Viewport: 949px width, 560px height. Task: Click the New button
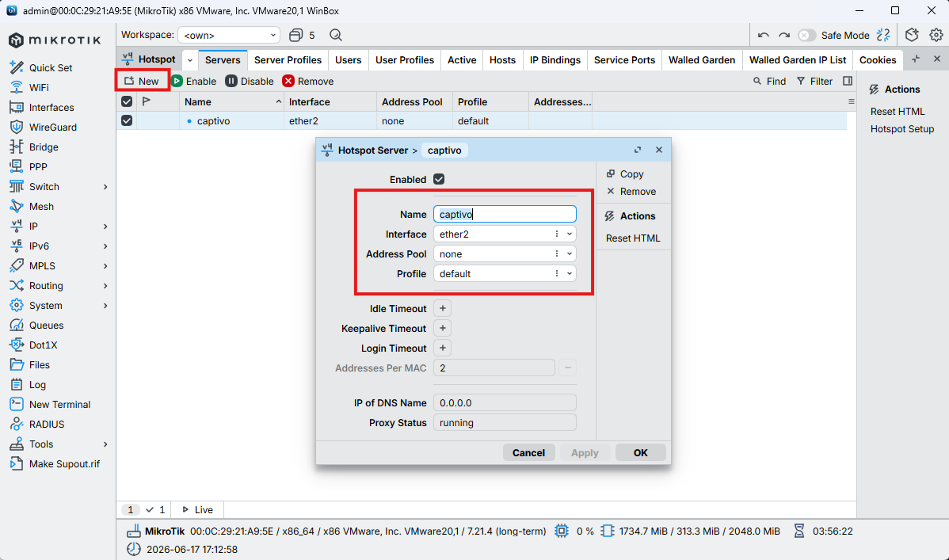tap(142, 81)
